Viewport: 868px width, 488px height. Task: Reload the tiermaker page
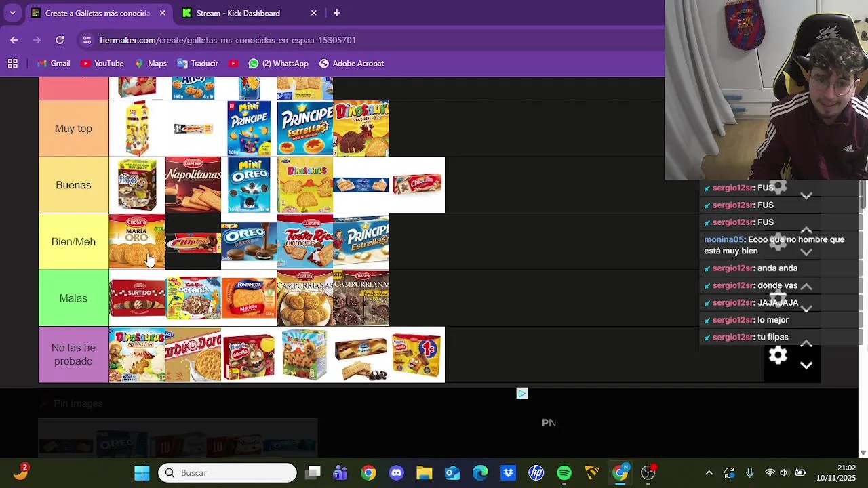coord(60,40)
